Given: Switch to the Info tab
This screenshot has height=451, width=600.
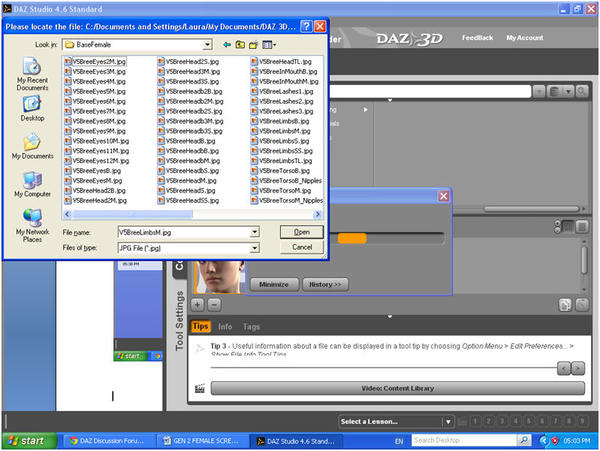Looking at the screenshot, I should (x=225, y=327).
